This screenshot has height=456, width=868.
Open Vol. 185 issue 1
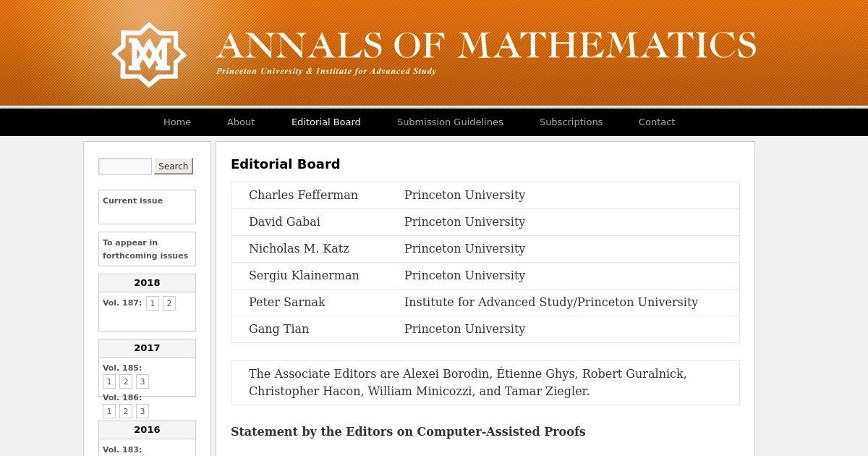click(109, 381)
